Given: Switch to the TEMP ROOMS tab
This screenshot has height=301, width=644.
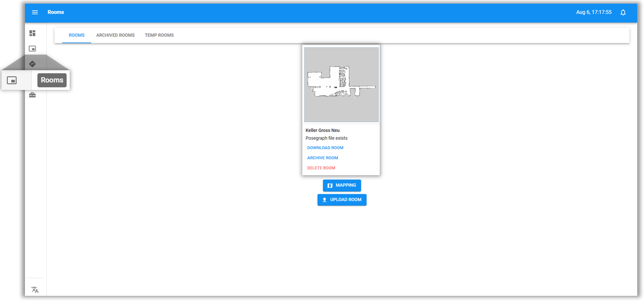Looking at the screenshot, I should pos(159,35).
